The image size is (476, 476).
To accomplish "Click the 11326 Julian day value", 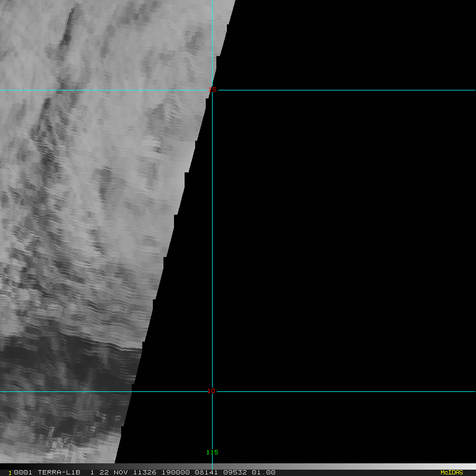I will pos(145,472).
